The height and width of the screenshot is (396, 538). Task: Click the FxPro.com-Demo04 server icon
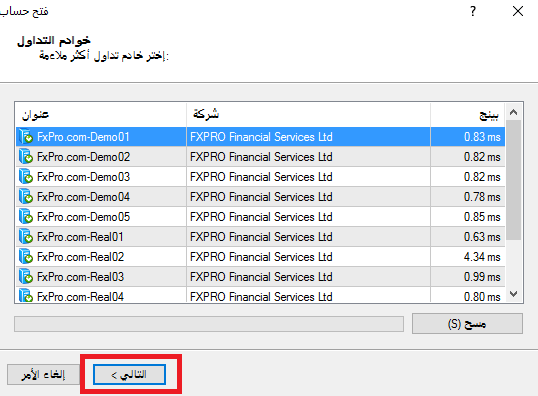tap(26, 197)
